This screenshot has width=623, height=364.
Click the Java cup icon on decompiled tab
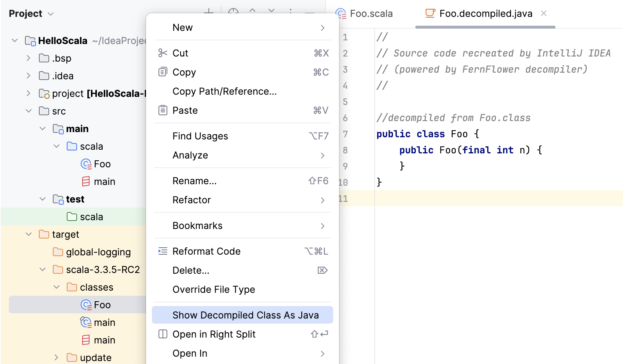click(x=429, y=13)
